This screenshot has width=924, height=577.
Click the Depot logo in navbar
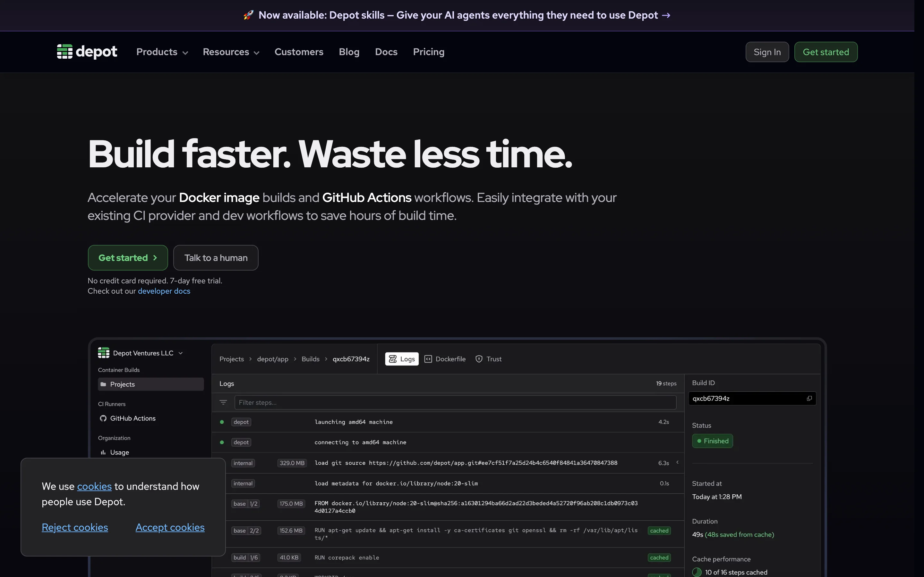[x=87, y=52]
